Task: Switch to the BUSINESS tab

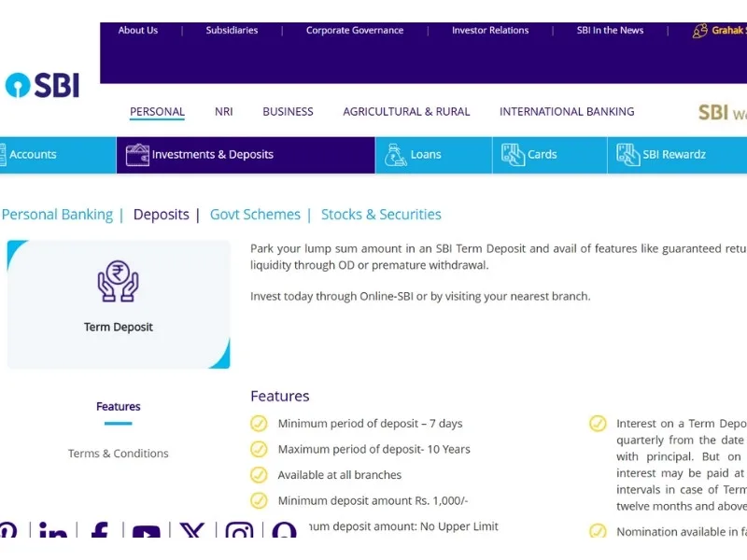Action: click(288, 111)
